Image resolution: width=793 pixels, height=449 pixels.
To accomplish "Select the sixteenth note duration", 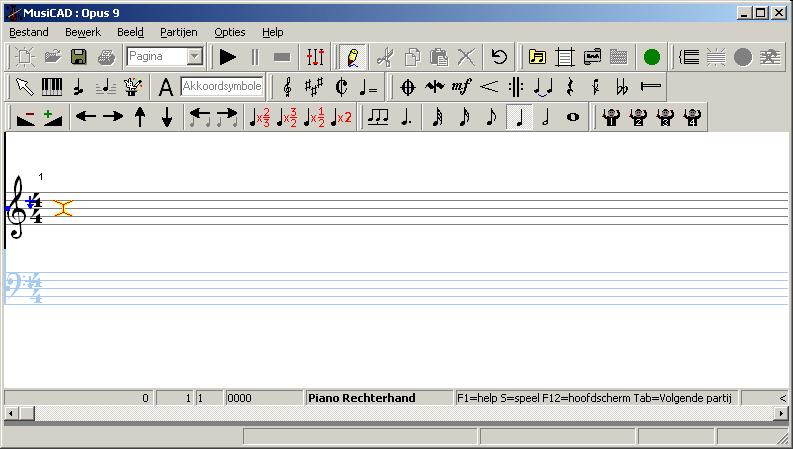I will (x=465, y=117).
